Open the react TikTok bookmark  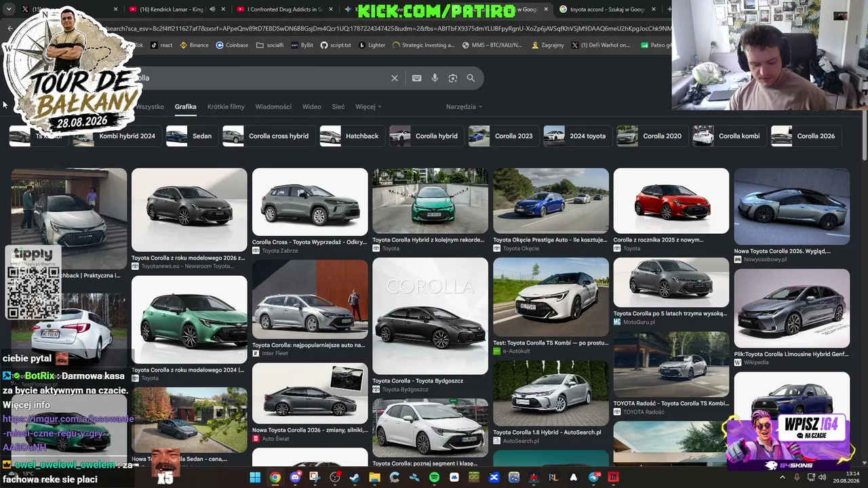click(161, 45)
